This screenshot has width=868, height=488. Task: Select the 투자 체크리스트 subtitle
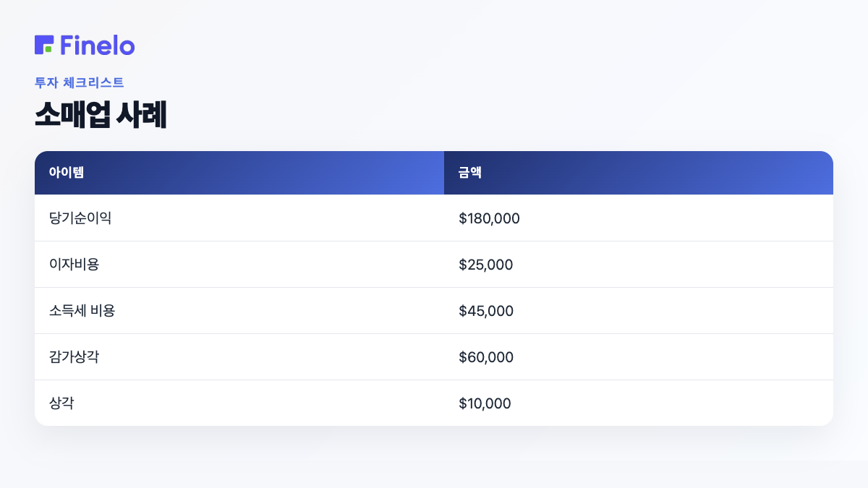point(80,82)
